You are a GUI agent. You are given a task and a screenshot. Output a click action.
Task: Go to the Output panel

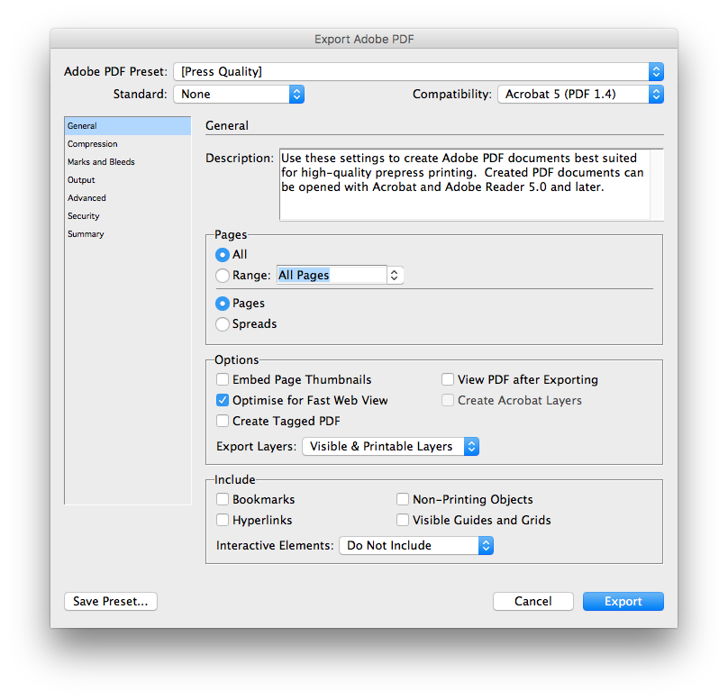point(128,180)
